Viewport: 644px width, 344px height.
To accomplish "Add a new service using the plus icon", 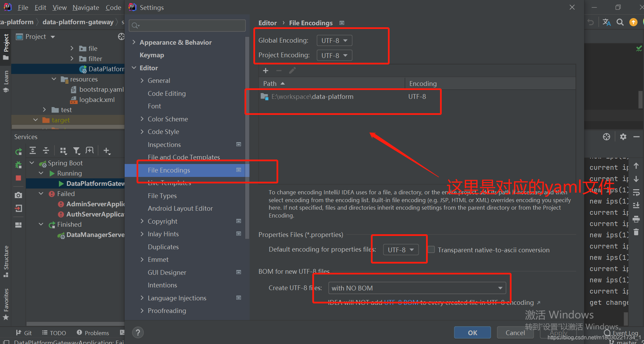I will point(107,150).
